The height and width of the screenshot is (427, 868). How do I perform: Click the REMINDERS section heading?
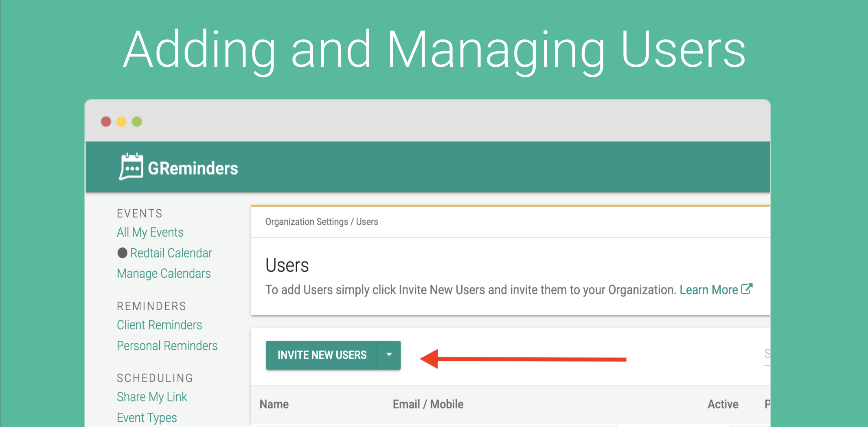pos(151,306)
